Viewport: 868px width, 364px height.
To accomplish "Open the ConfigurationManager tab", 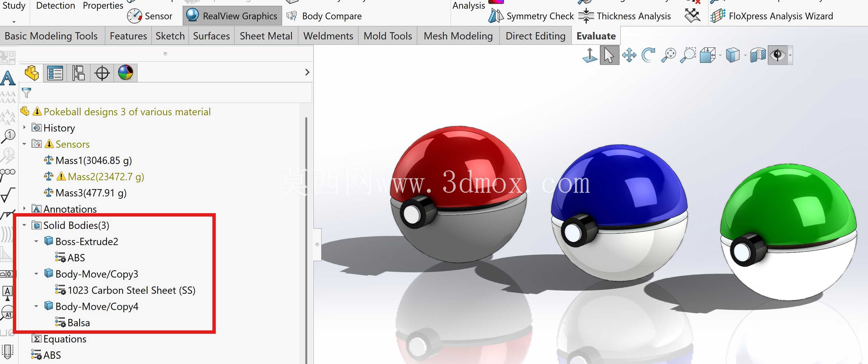I will 79,73.
